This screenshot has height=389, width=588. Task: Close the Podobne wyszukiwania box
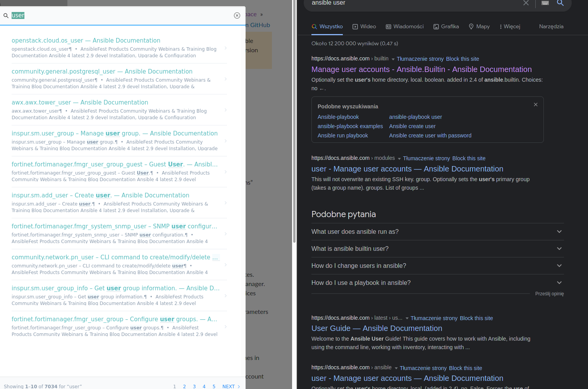(x=536, y=105)
